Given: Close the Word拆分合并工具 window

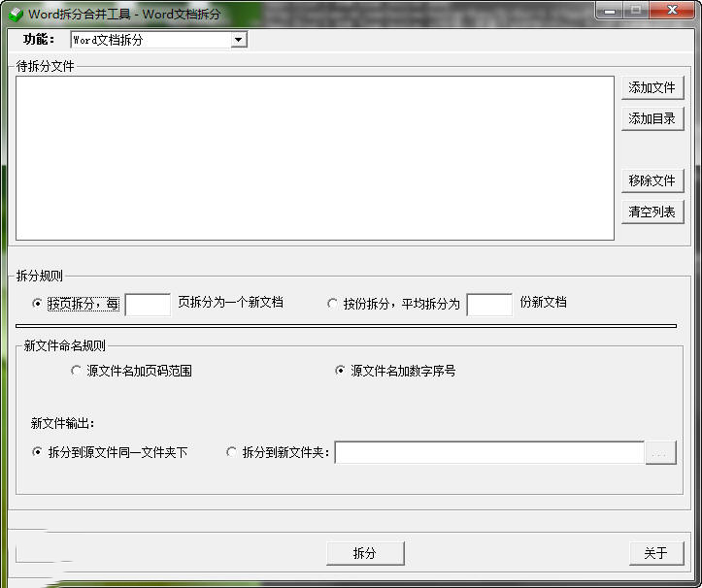Looking at the screenshot, I should tap(672, 11).
